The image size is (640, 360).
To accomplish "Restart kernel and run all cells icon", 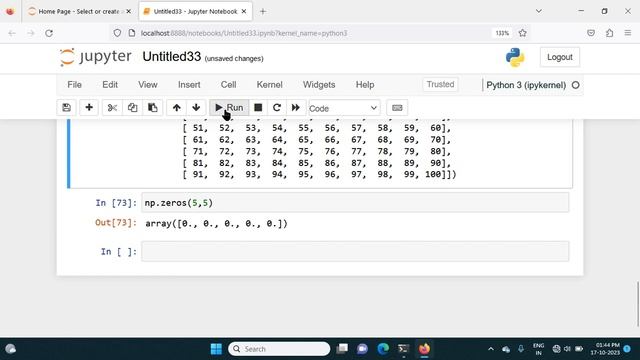I will coord(296,108).
